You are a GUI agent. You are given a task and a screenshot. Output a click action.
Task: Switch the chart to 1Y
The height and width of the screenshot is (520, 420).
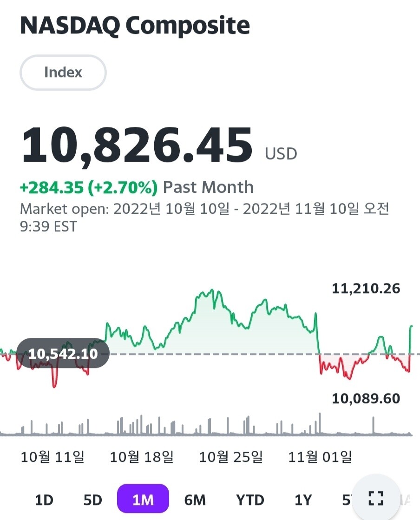(303, 500)
